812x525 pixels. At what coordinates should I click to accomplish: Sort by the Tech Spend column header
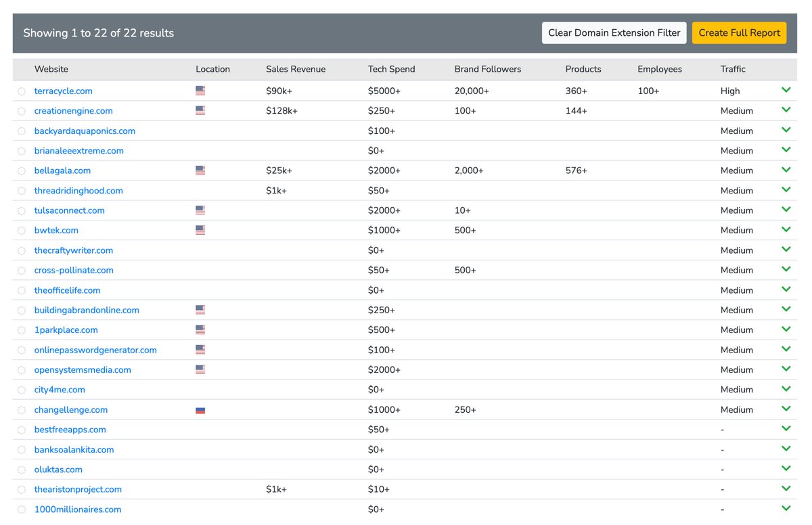tap(392, 69)
